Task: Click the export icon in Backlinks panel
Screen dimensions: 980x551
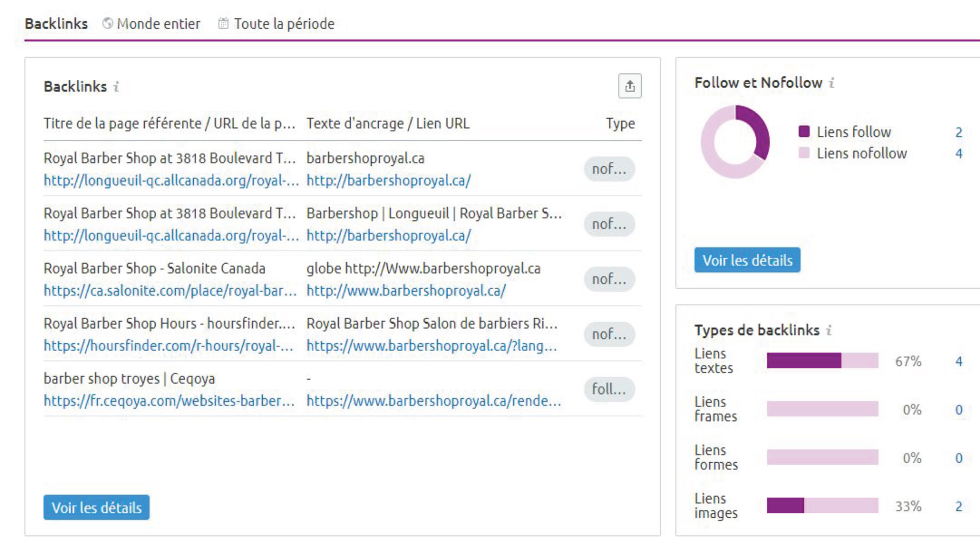Action: (630, 86)
